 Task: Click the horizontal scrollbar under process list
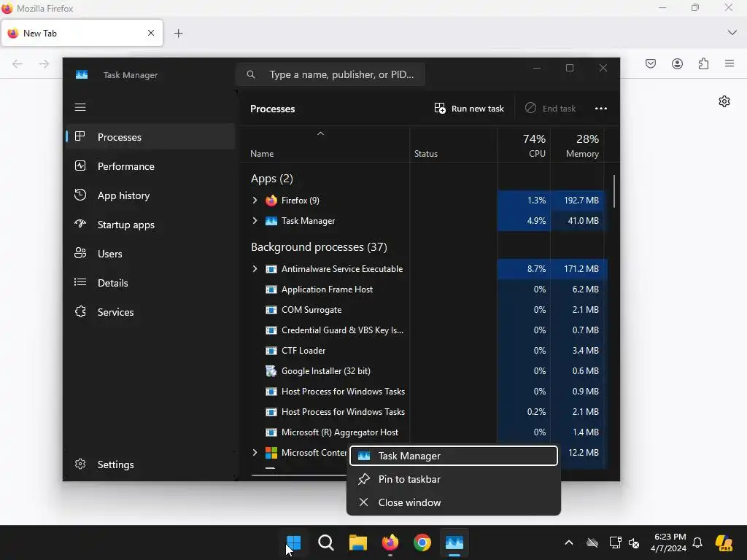[x=299, y=475]
